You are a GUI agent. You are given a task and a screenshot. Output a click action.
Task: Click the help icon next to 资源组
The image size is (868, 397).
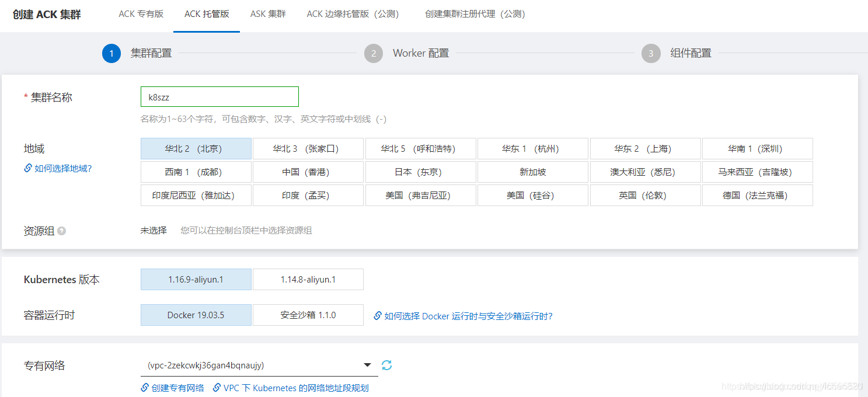61,231
